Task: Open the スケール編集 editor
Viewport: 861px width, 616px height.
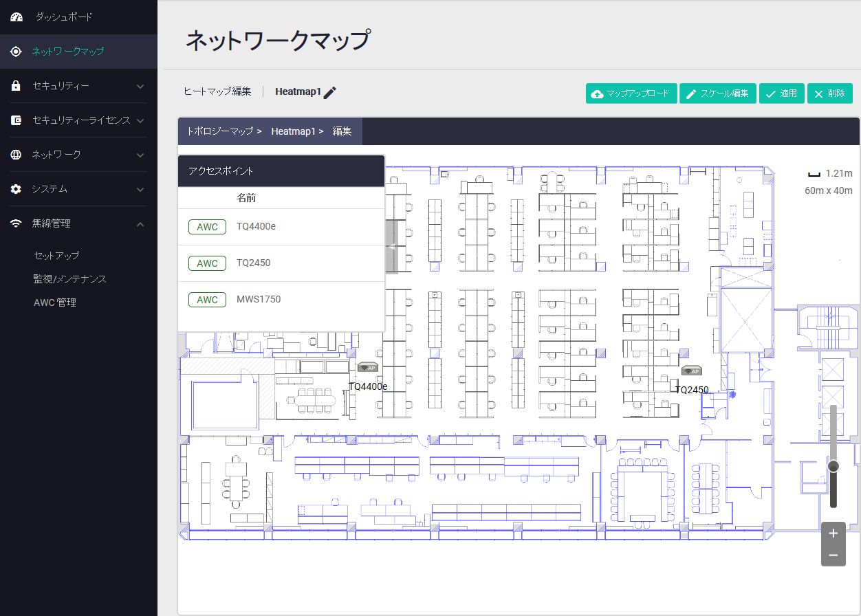Action: [718, 93]
